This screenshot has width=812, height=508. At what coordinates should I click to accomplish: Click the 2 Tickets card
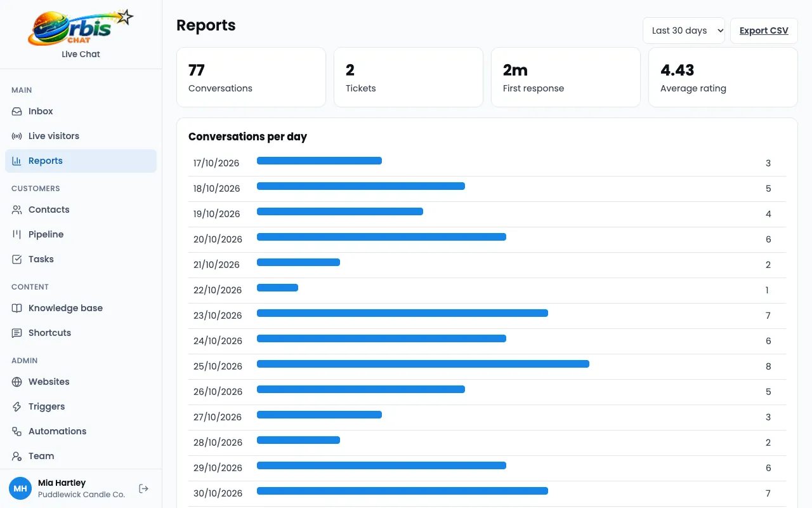click(409, 77)
